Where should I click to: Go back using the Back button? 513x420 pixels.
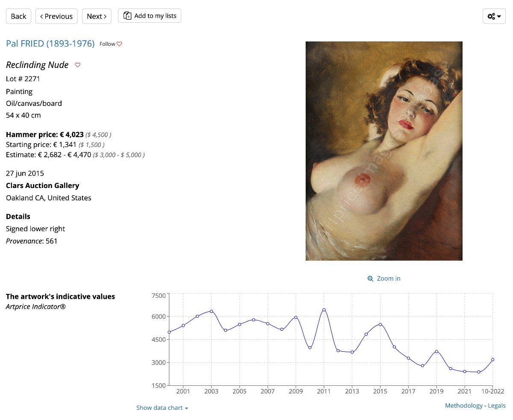[x=18, y=16]
